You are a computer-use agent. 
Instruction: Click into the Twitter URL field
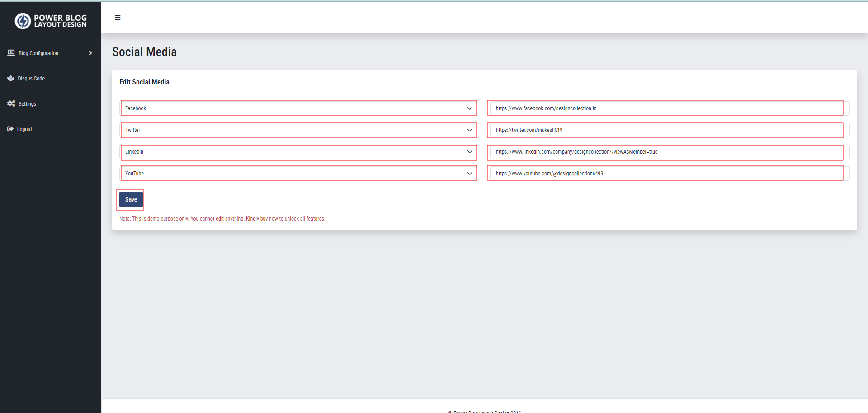coord(665,130)
